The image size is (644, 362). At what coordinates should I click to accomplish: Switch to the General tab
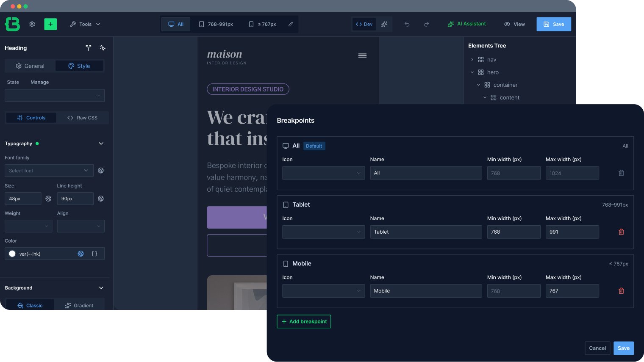pyautogui.click(x=30, y=66)
